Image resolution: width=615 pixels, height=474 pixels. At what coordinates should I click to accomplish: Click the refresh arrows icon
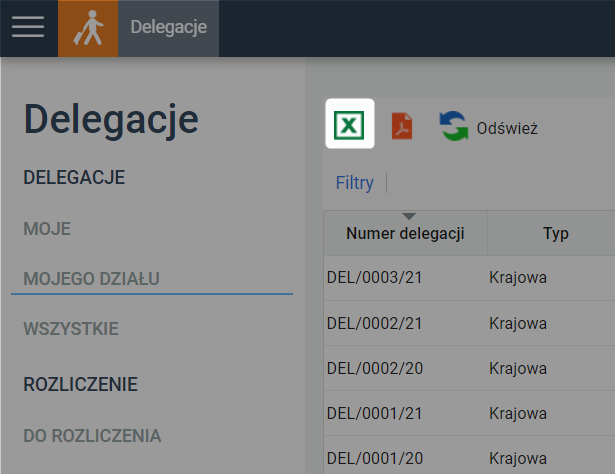454,126
